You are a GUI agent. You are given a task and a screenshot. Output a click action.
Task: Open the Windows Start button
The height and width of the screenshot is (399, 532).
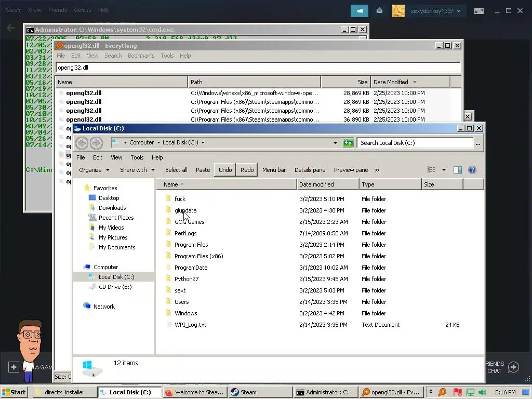click(x=14, y=392)
